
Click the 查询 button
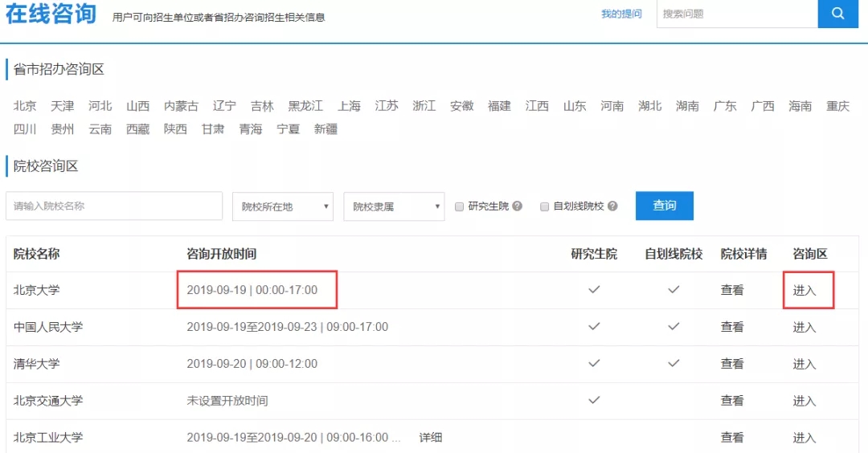pyautogui.click(x=664, y=206)
